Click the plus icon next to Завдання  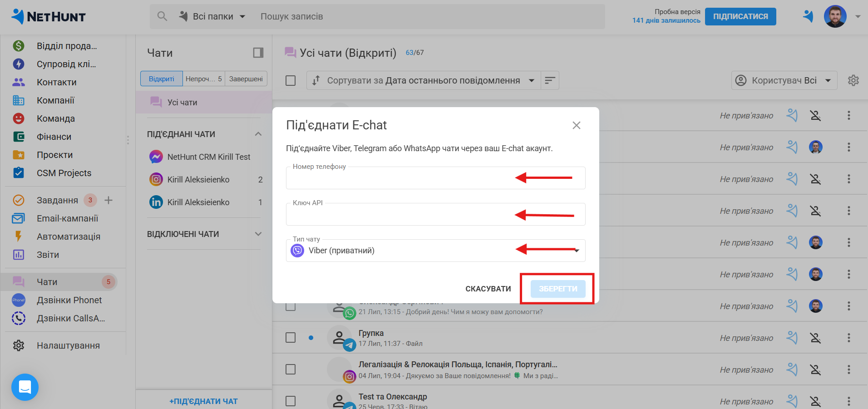108,200
